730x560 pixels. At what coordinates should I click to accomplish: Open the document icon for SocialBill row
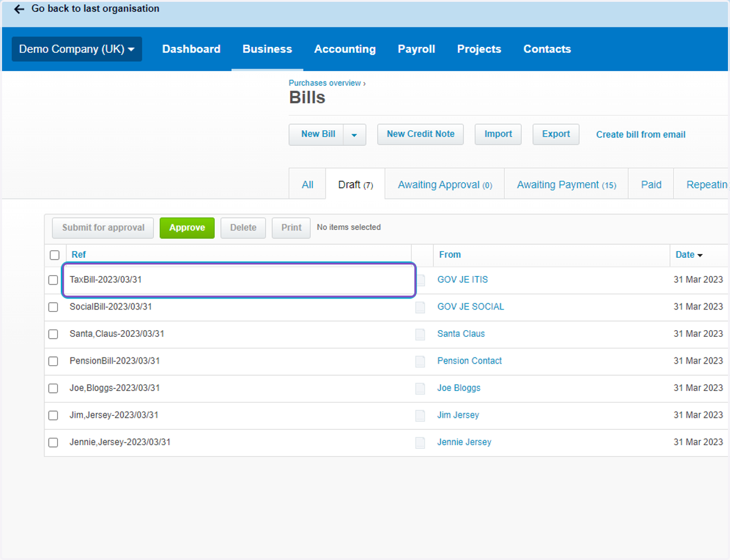420,307
